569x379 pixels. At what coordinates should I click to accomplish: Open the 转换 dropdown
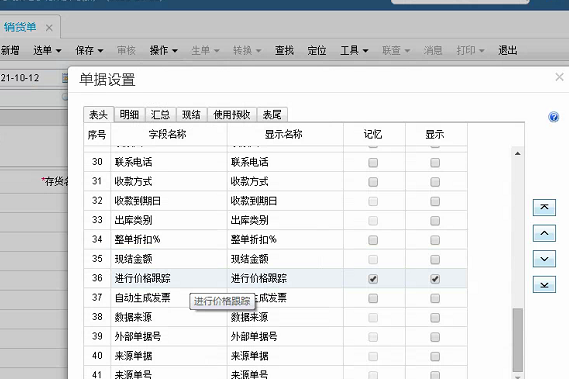point(247,50)
